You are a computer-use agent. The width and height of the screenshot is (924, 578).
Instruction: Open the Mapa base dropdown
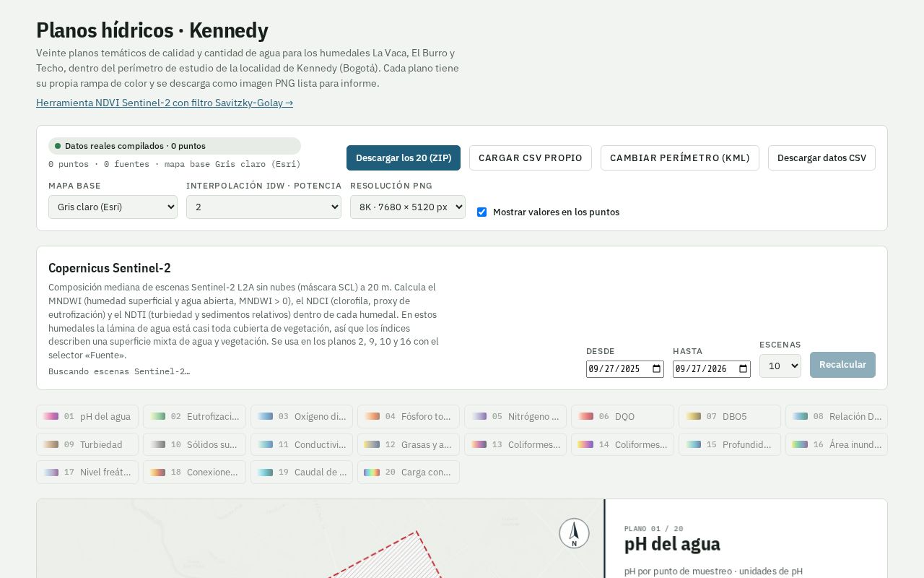(113, 207)
